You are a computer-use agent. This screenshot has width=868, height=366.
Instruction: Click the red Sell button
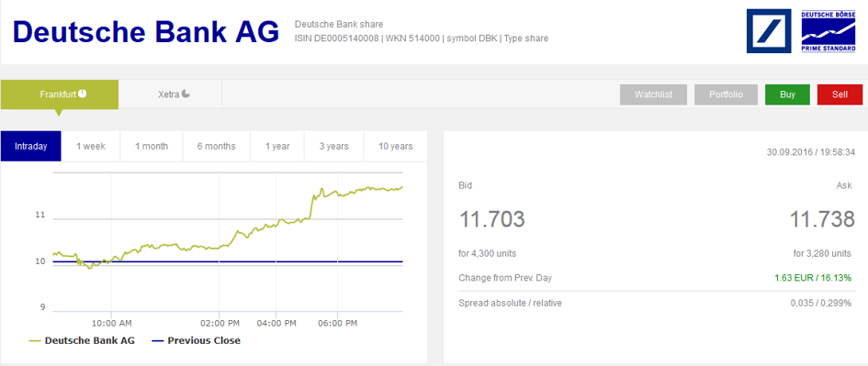click(x=840, y=94)
